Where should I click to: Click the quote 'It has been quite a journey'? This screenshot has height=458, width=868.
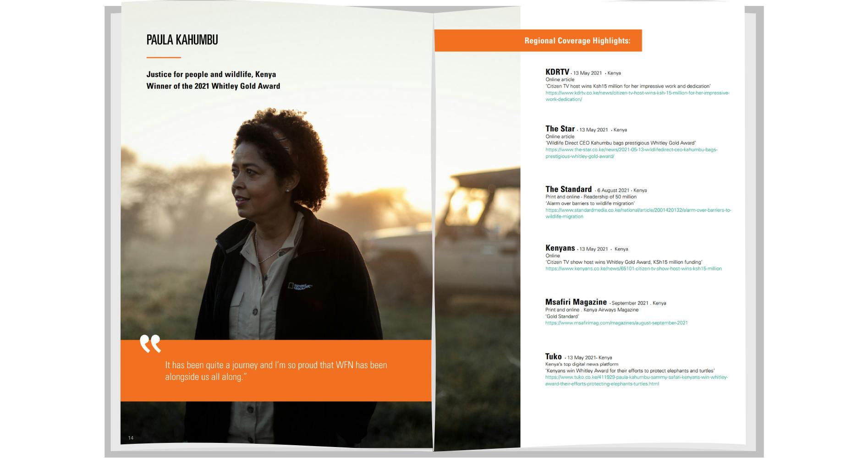[276, 371]
